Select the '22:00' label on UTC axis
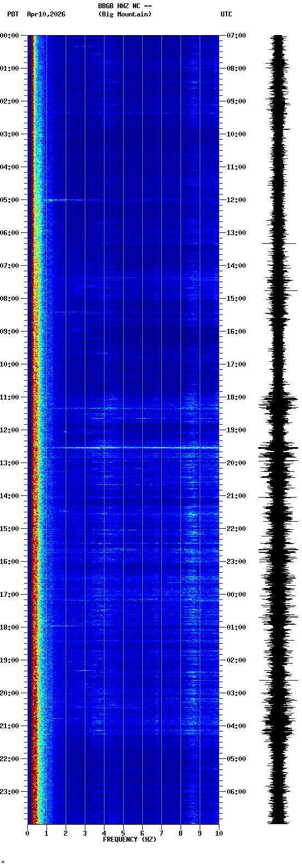Image resolution: width=302 pixels, height=868 pixels. [x=236, y=529]
